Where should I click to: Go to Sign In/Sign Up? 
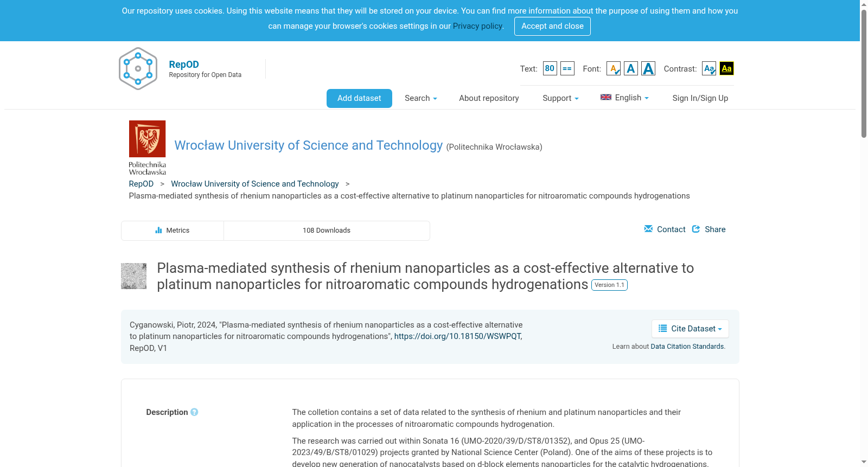[700, 98]
